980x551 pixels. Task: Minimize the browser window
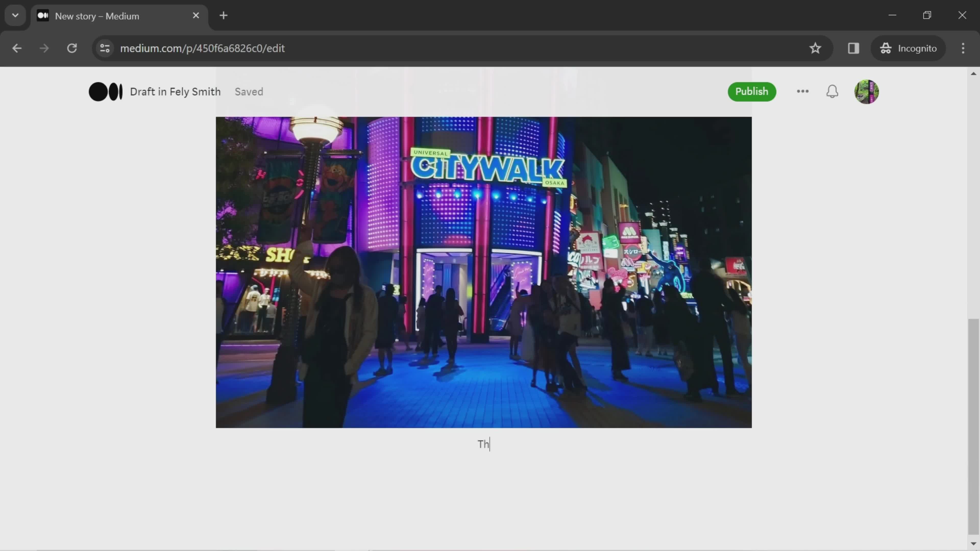[x=892, y=15]
